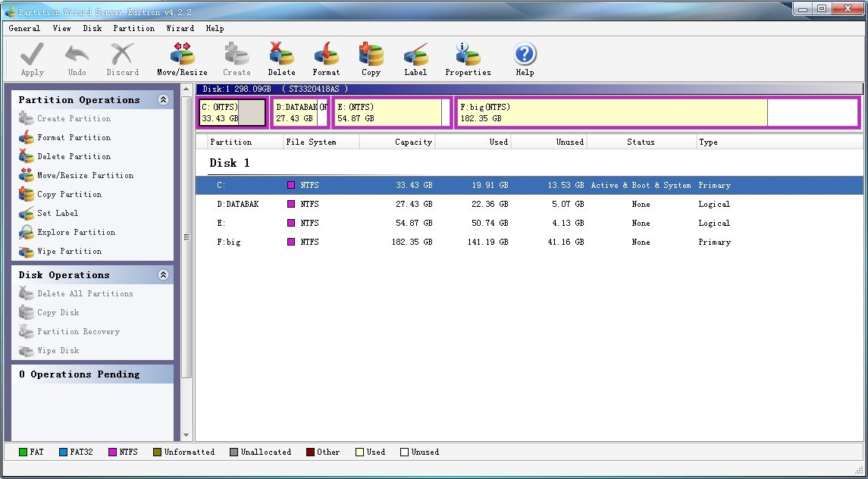The height and width of the screenshot is (479, 868).
Task: Click the Format toolbar icon
Action: tap(326, 55)
